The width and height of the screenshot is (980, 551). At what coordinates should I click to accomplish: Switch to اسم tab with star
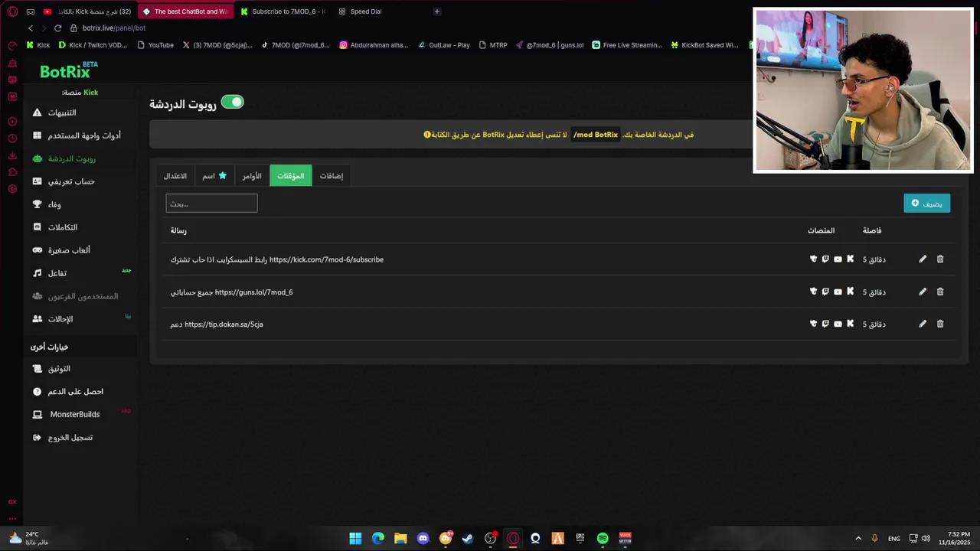pyautogui.click(x=214, y=176)
